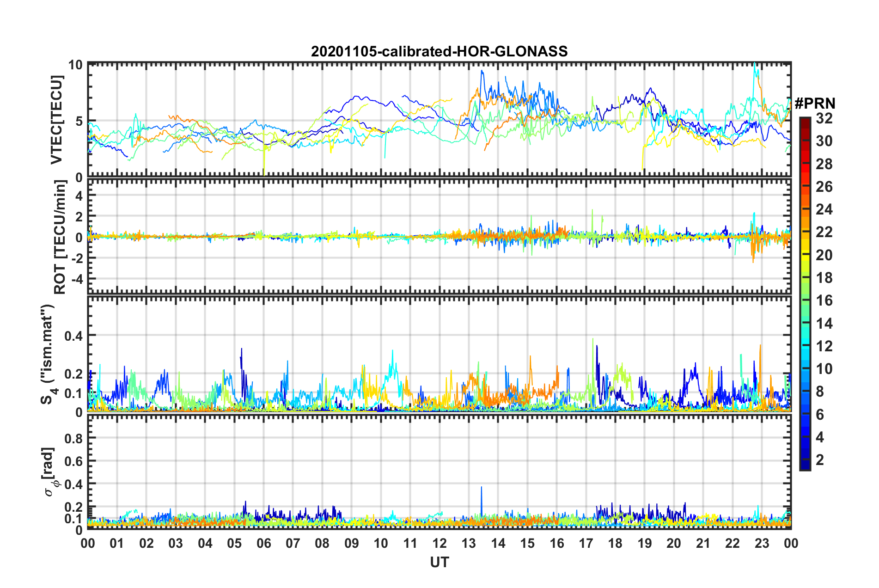
Task: Click UT axis tick label "09"
Action: (352, 543)
